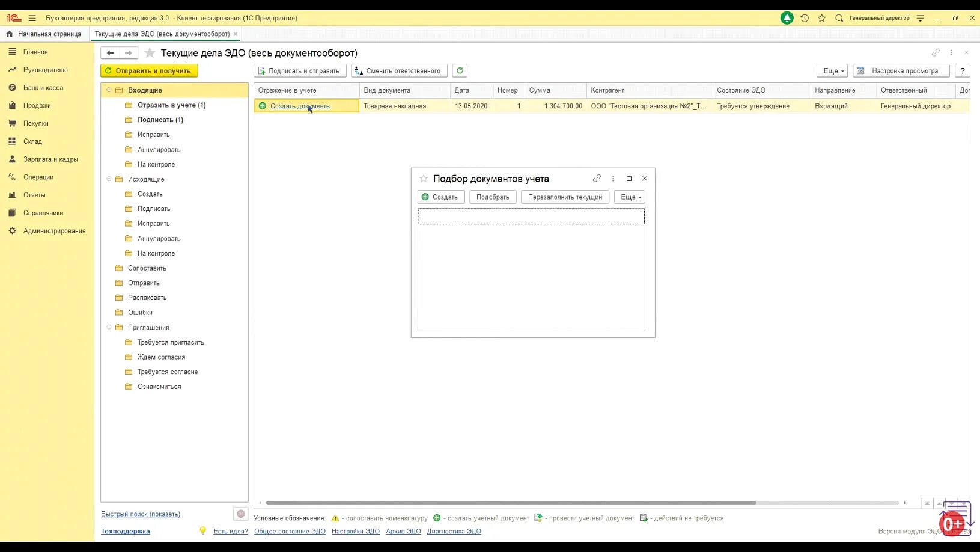
Task: Open help question mark button
Action: pos(963,71)
